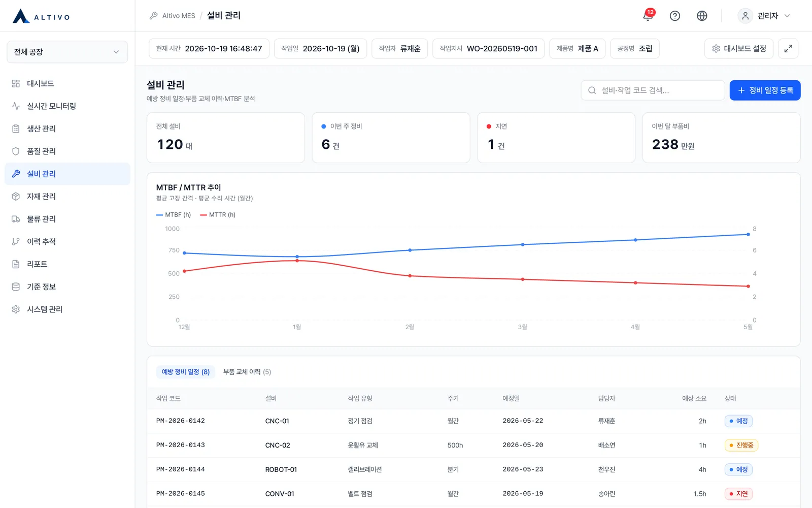Click the 물류 관리 truck icon
812x508 pixels.
(x=16, y=219)
